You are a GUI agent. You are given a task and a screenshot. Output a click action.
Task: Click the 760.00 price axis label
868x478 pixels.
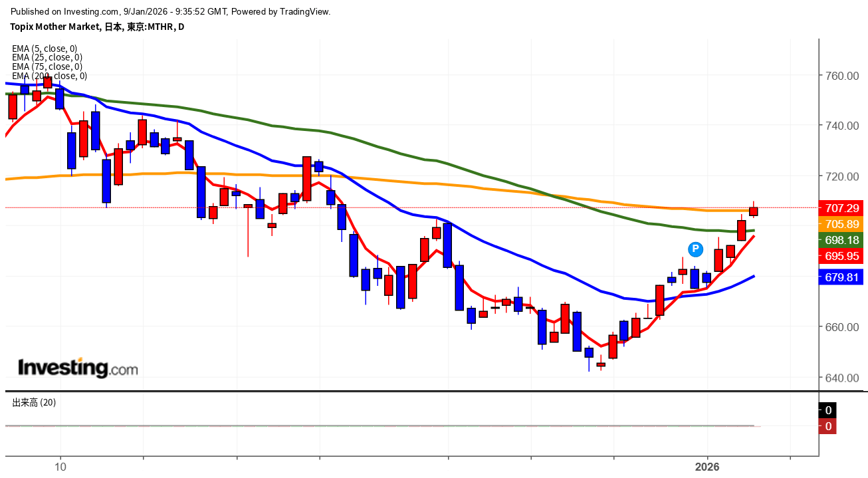842,76
